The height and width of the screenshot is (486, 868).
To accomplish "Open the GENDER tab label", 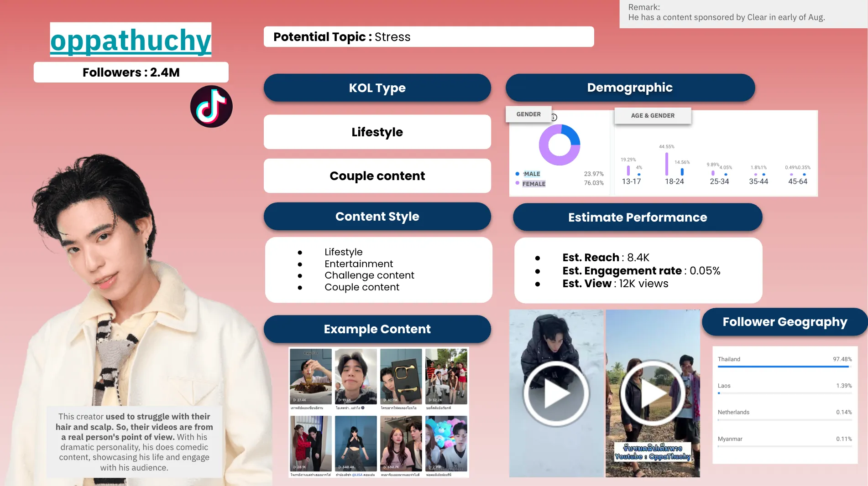I will coord(528,114).
